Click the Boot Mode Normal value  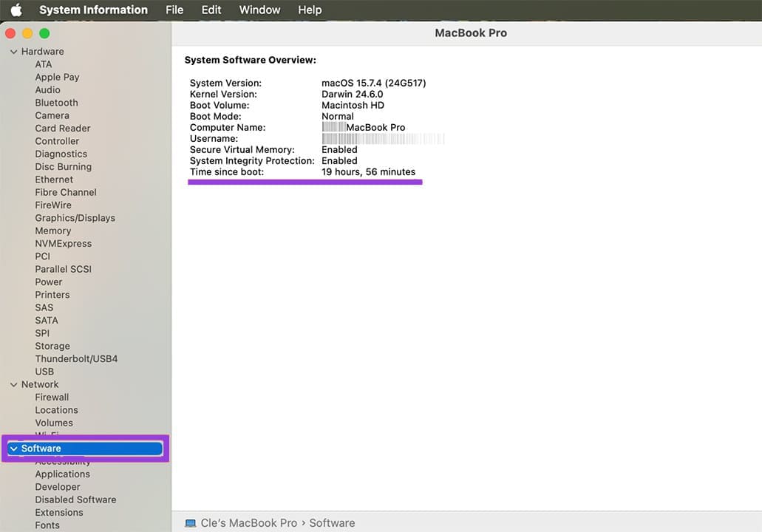[338, 117]
